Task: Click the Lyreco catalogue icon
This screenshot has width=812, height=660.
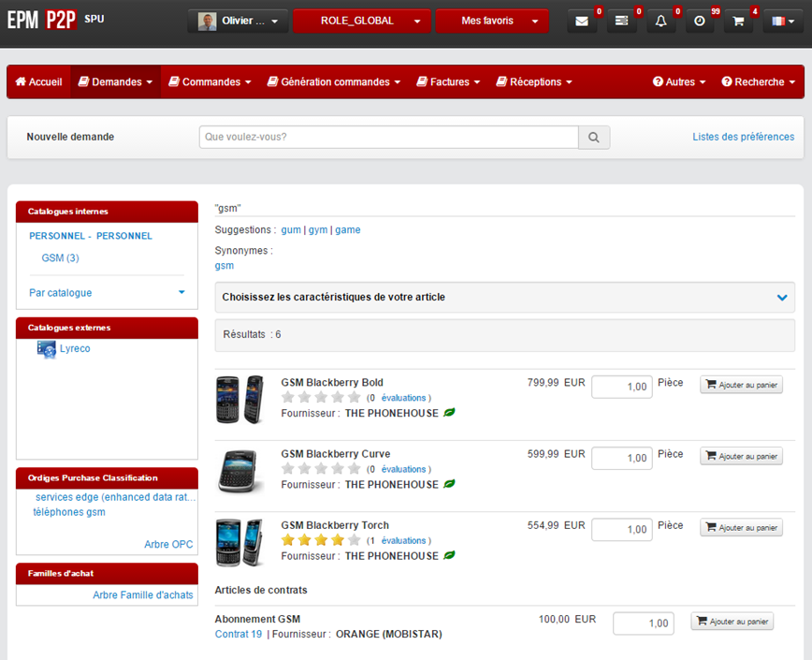Action: pyautogui.click(x=46, y=349)
